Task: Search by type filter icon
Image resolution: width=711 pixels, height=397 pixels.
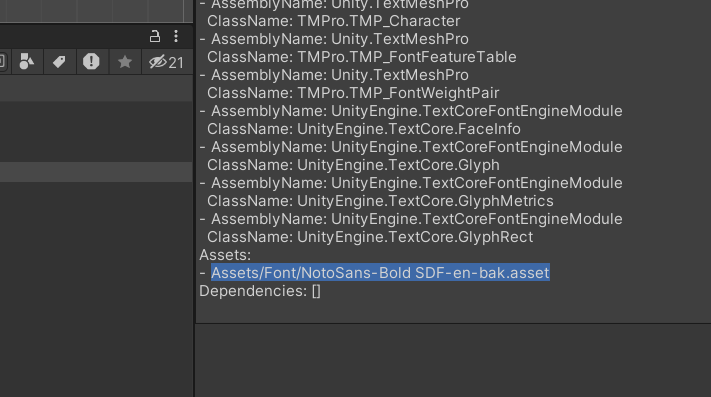Action: (x=27, y=61)
